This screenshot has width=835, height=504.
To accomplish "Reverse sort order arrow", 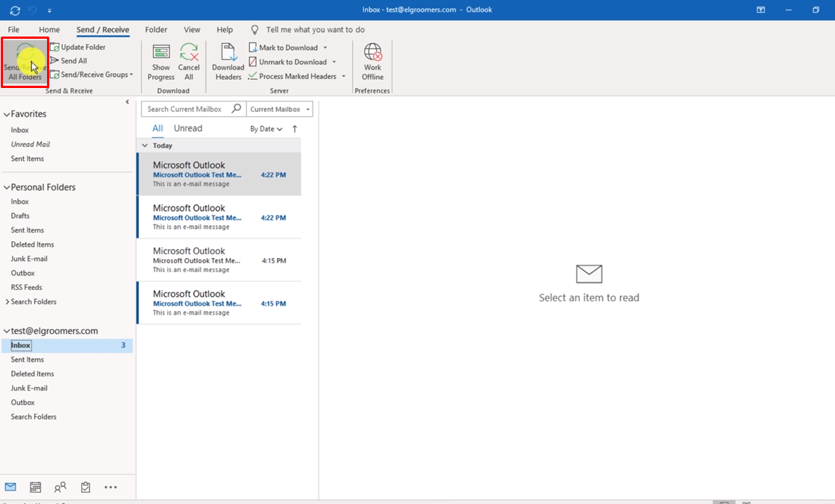I will click(x=295, y=129).
